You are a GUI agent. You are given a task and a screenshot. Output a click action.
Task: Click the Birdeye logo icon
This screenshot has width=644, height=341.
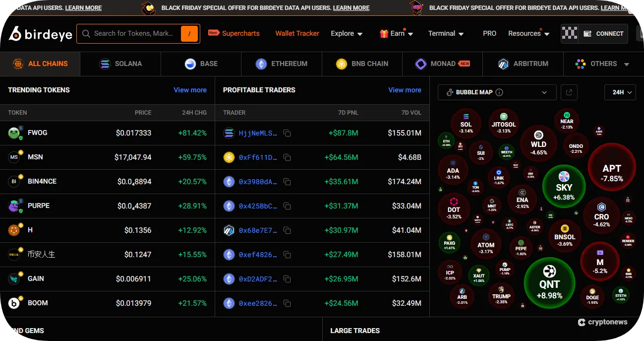click(15, 33)
